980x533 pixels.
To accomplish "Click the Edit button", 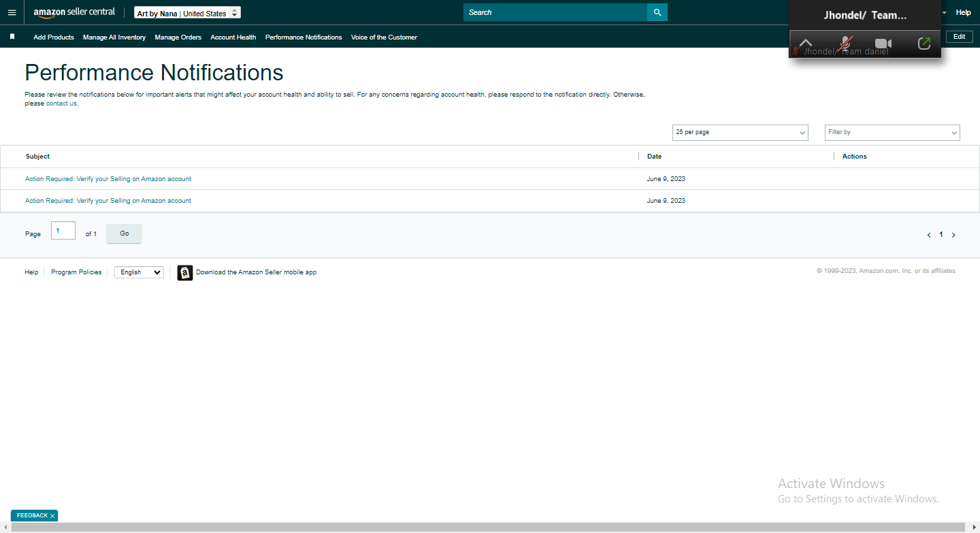I will coord(959,37).
